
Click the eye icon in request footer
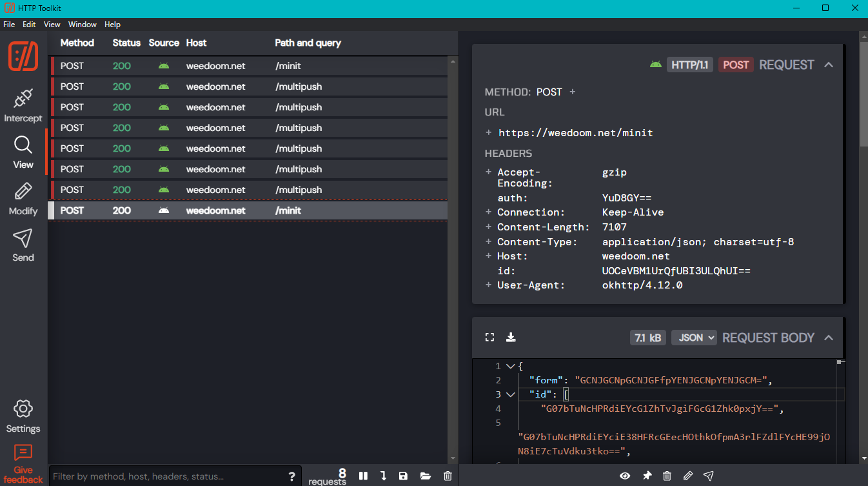625,476
